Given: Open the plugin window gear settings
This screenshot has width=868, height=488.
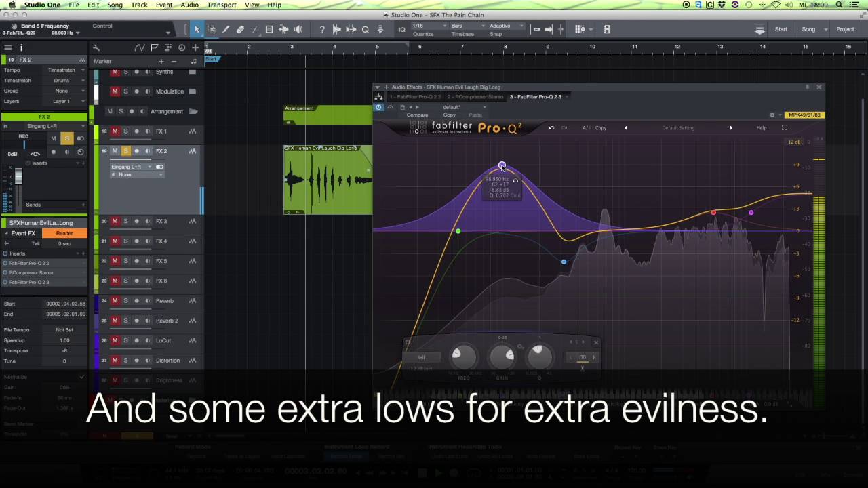Looking at the screenshot, I should pyautogui.click(x=772, y=115).
